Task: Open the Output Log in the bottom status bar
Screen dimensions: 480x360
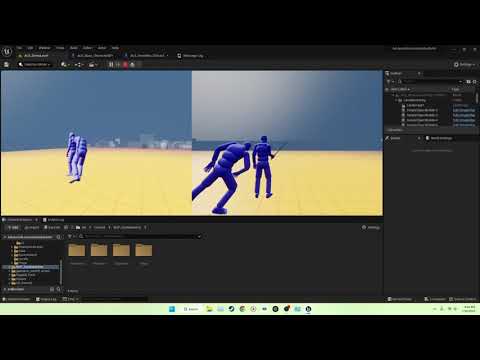Action: (x=46, y=299)
